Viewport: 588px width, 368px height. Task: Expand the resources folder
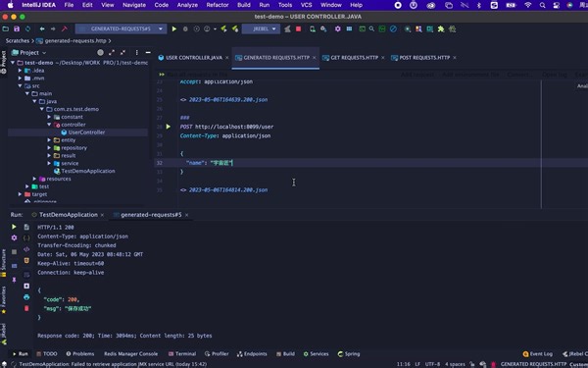click(x=34, y=179)
